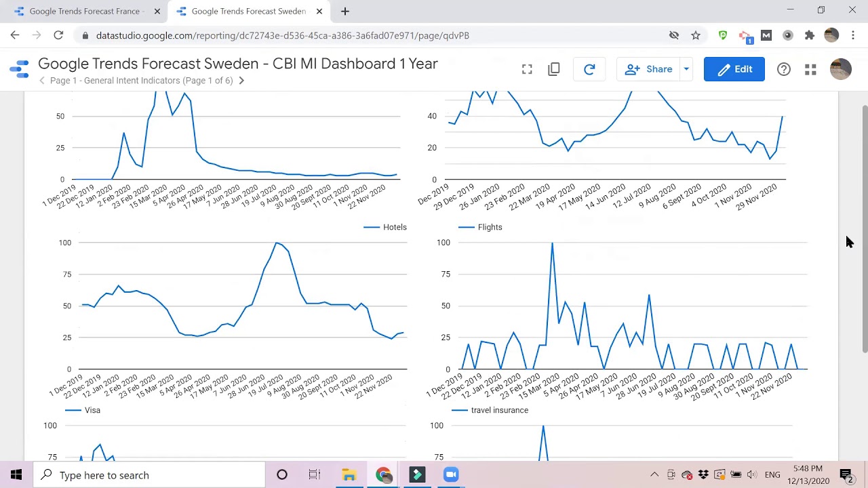
Task: Open the Google account avatar in Data Studio
Action: pos(841,69)
